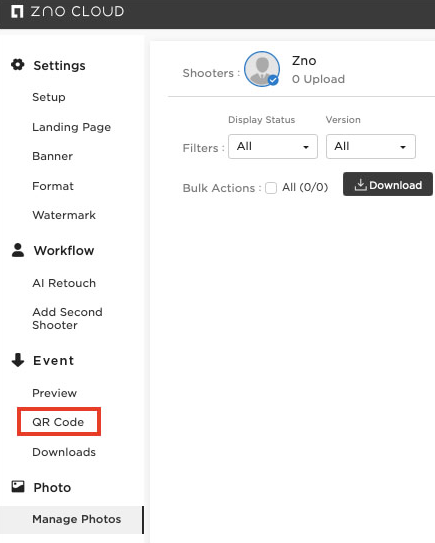Open the QR Code menu item
This screenshot has height=543, width=435.
point(58,422)
